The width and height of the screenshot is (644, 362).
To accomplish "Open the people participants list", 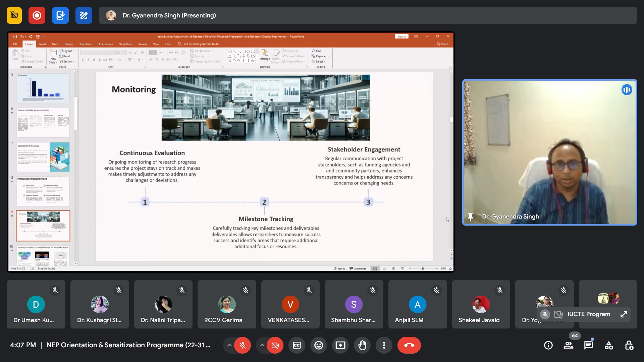I will point(568,345).
